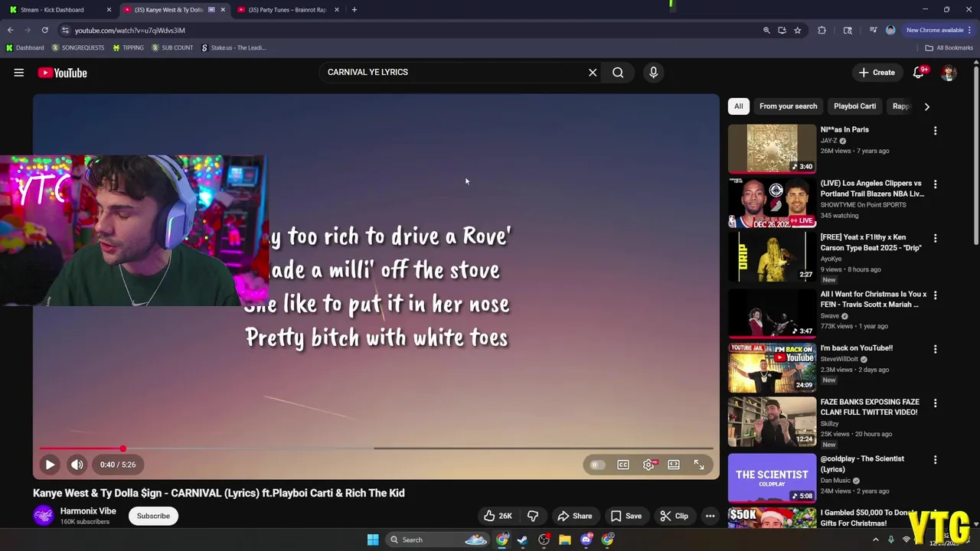Open the YouTube account avatar menu
Screen dimensions: 980x551
tap(949, 73)
